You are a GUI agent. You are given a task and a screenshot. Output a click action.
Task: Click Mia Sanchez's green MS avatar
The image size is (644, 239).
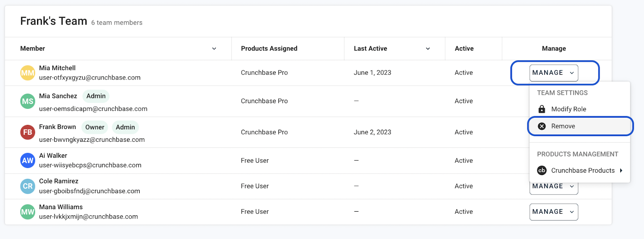click(x=28, y=101)
